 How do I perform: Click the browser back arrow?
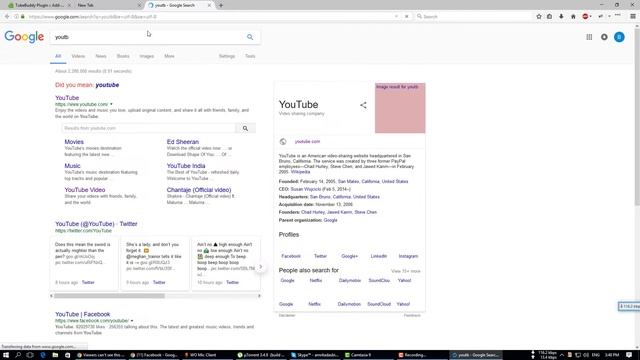[x=7, y=16]
